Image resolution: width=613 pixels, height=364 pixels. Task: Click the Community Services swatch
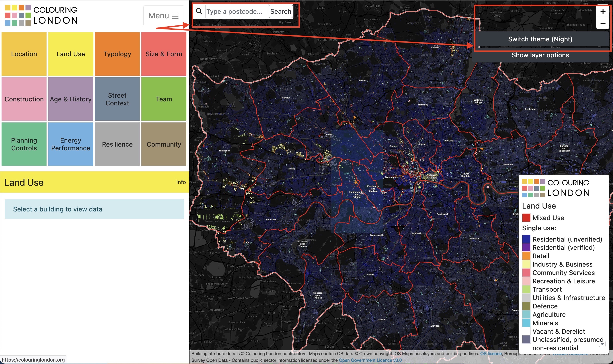coord(526,273)
